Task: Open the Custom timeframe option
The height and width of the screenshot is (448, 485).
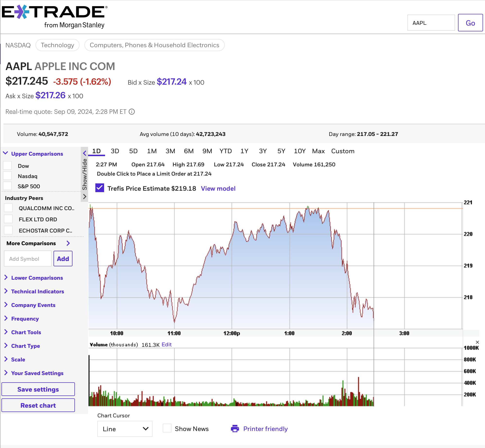Action: tap(343, 151)
